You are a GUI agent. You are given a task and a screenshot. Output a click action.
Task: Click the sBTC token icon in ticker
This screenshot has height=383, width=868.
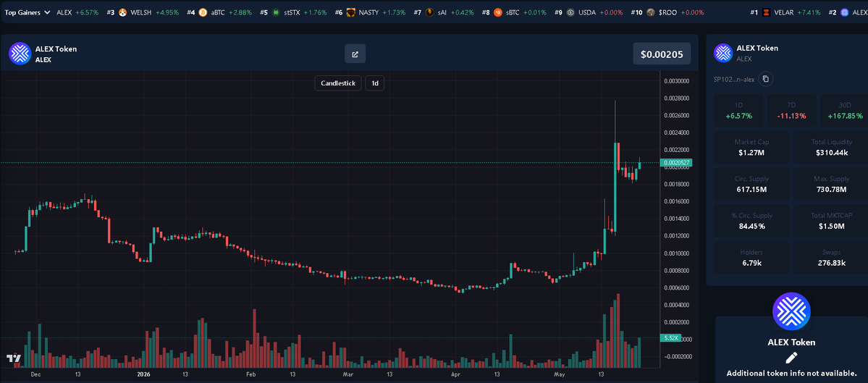(497, 12)
